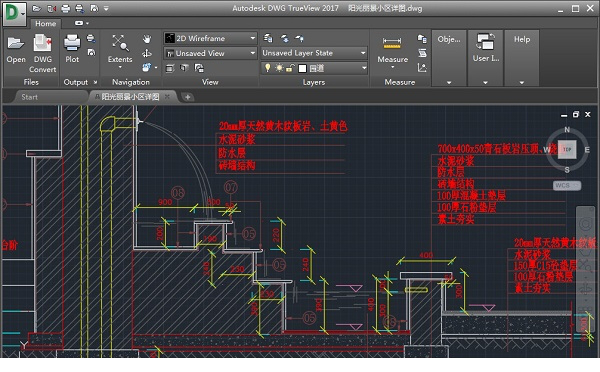Click the ViewCube N compass direction
Viewport: 600px width, 372px height.
[x=567, y=129]
